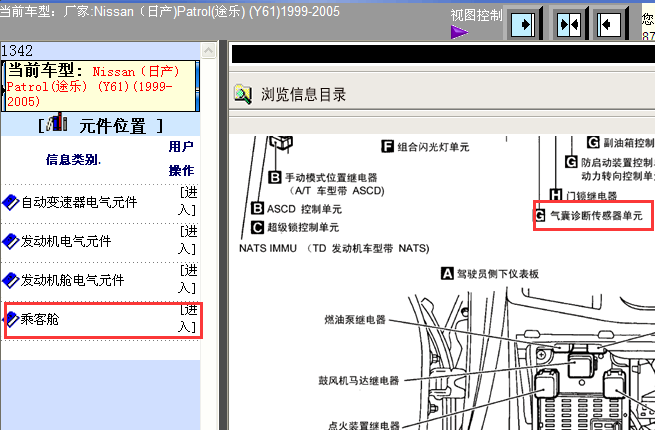Click 点火装置继电器 label in diagram
655x430 pixels.
tap(364, 425)
